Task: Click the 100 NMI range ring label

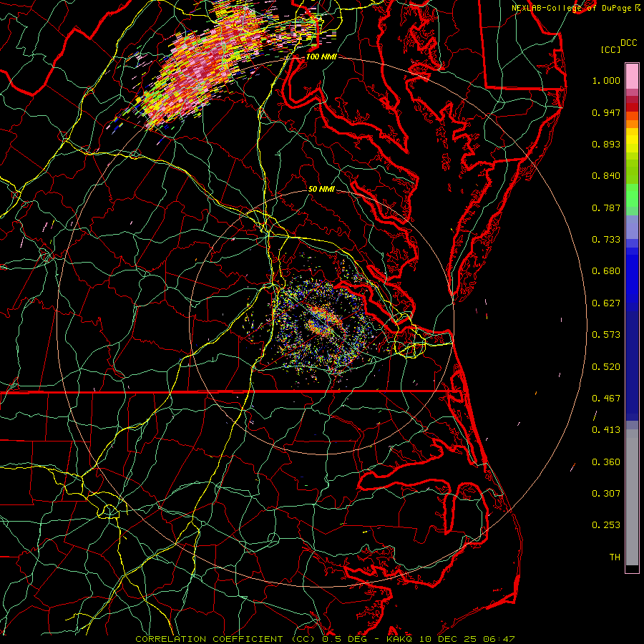Action: 321,57
